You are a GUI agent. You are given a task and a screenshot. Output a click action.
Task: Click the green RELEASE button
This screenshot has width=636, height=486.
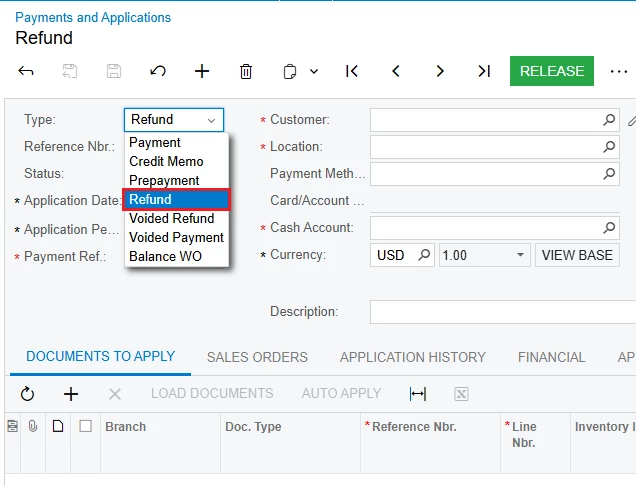point(552,71)
